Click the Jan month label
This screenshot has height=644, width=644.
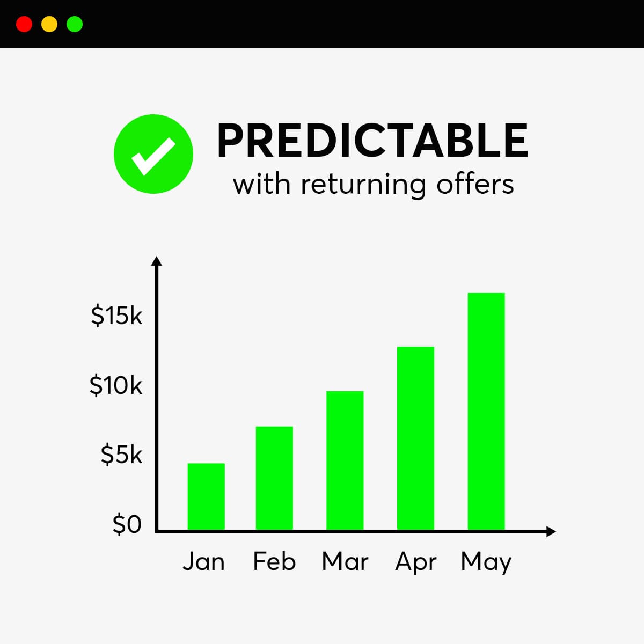tap(204, 562)
